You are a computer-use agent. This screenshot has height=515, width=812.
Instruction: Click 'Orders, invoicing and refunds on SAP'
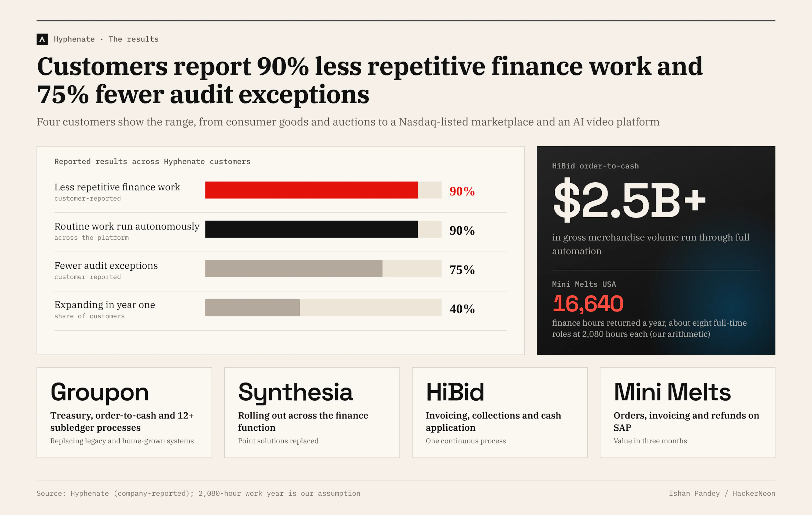pyautogui.click(x=686, y=421)
